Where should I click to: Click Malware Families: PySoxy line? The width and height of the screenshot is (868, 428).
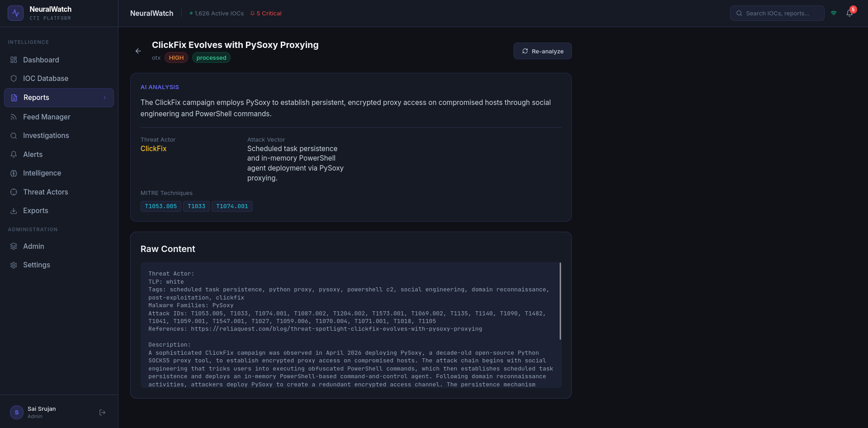pyautogui.click(x=191, y=305)
